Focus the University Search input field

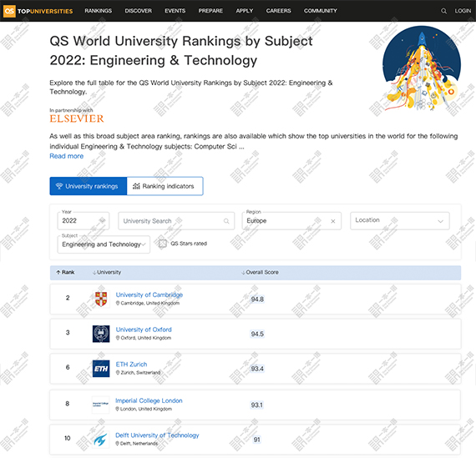[176, 221]
